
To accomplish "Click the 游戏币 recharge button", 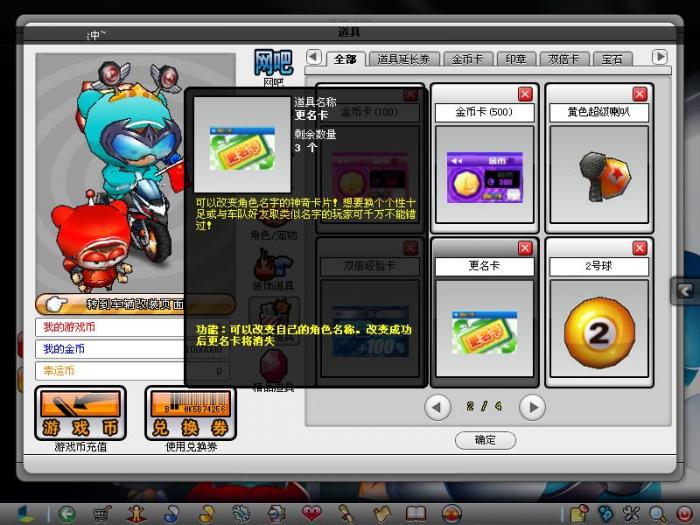I will tap(80, 413).
